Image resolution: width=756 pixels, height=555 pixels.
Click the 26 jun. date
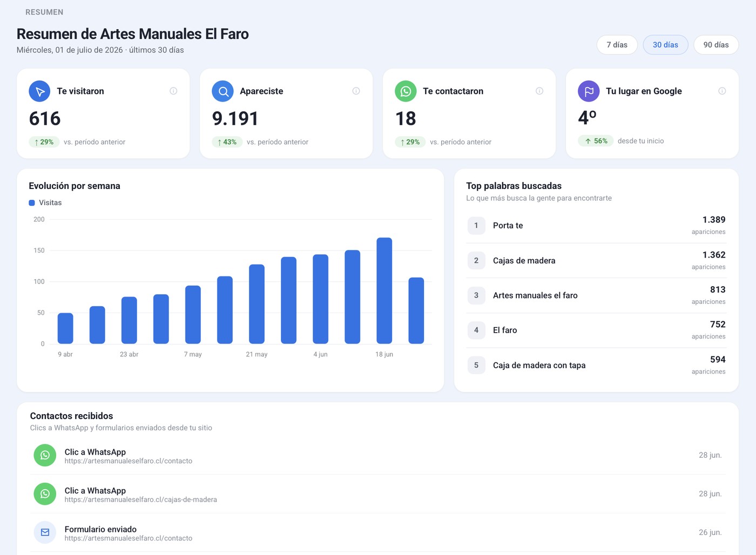point(710,532)
